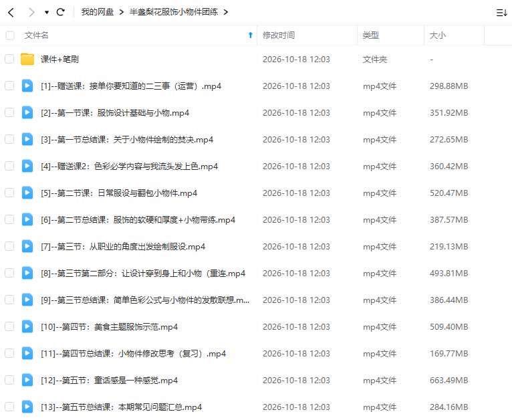Select checkbox for file [1] 赠送课

coord(9,86)
